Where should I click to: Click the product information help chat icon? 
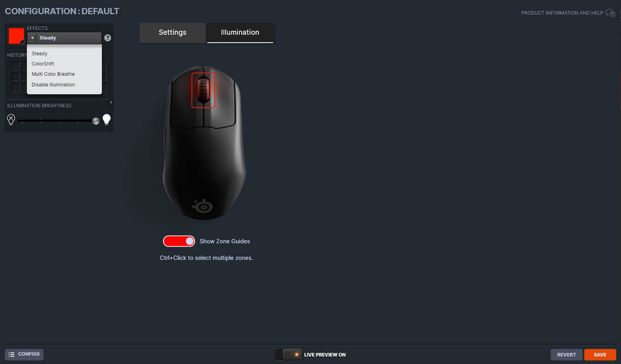[x=610, y=13]
